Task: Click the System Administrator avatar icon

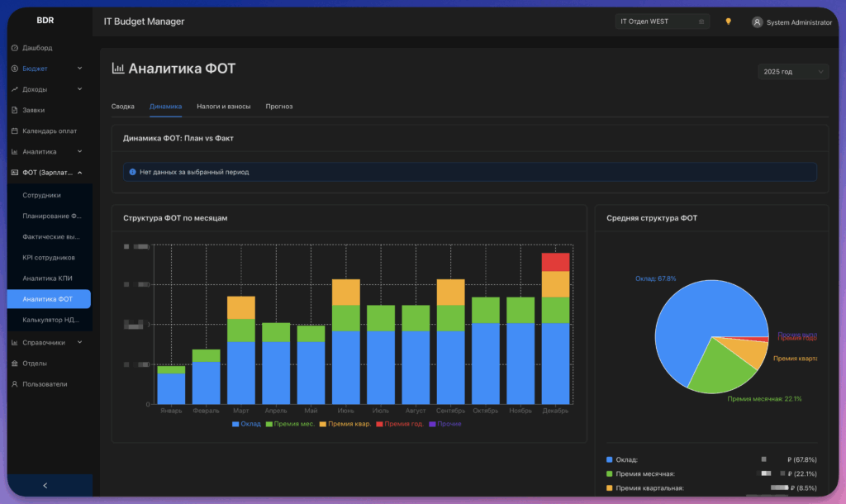Action: click(757, 22)
